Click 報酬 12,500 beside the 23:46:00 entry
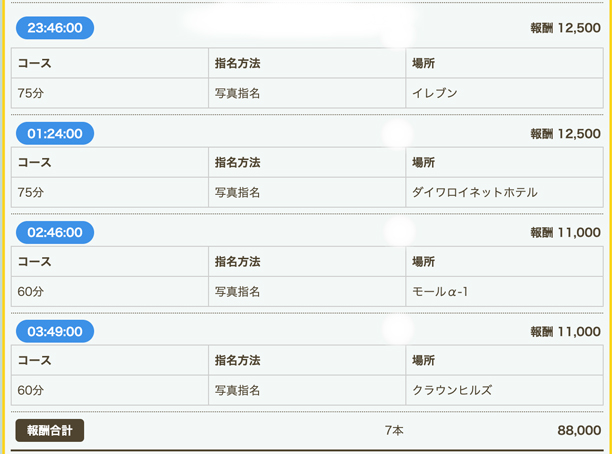 click(x=565, y=28)
